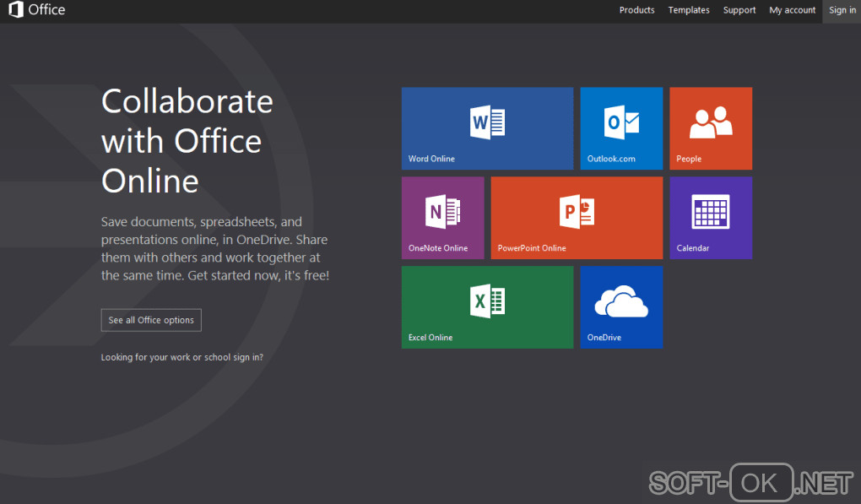Click the Outlook.com label
The height and width of the screenshot is (504, 861).
coord(611,159)
